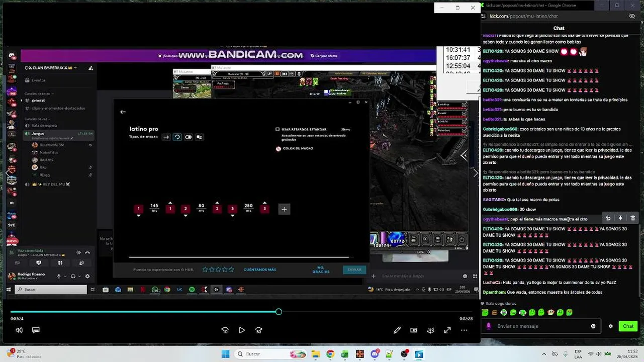Open the clock showing 11:52
This screenshot has height=362, width=644.
(626, 354)
